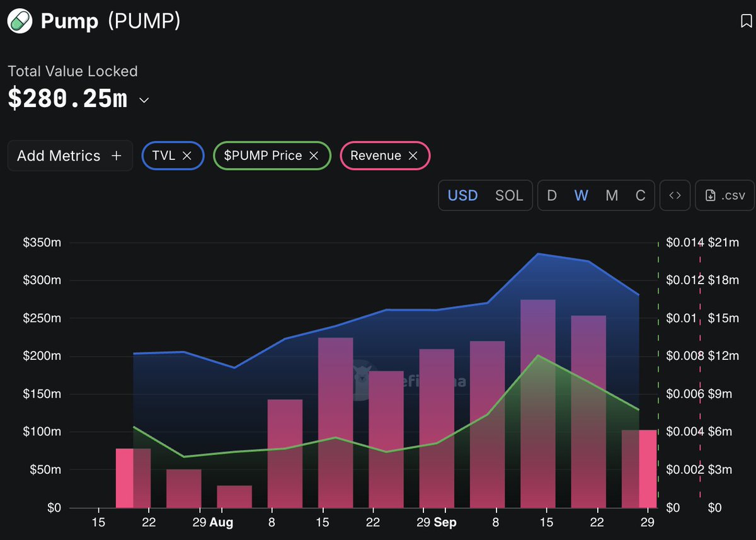Click the Pump pill logo icon
This screenshot has width=756, height=540.
click(20, 21)
